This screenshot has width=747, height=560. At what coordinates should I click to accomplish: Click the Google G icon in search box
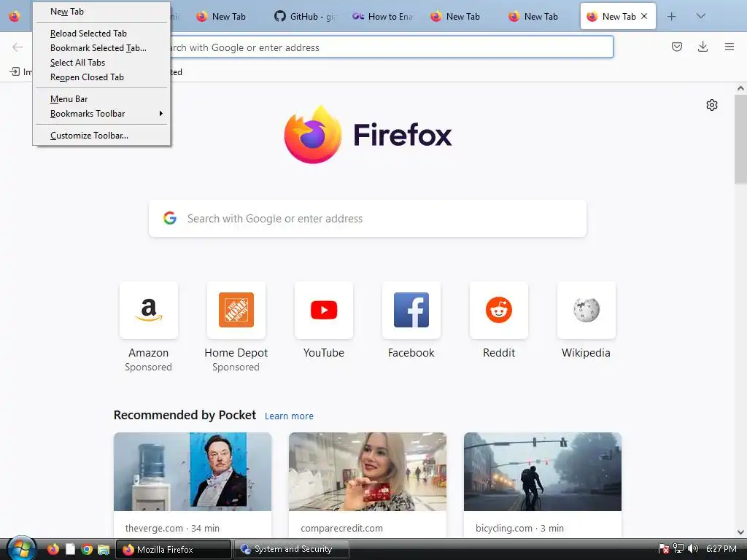(x=170, y=218)
